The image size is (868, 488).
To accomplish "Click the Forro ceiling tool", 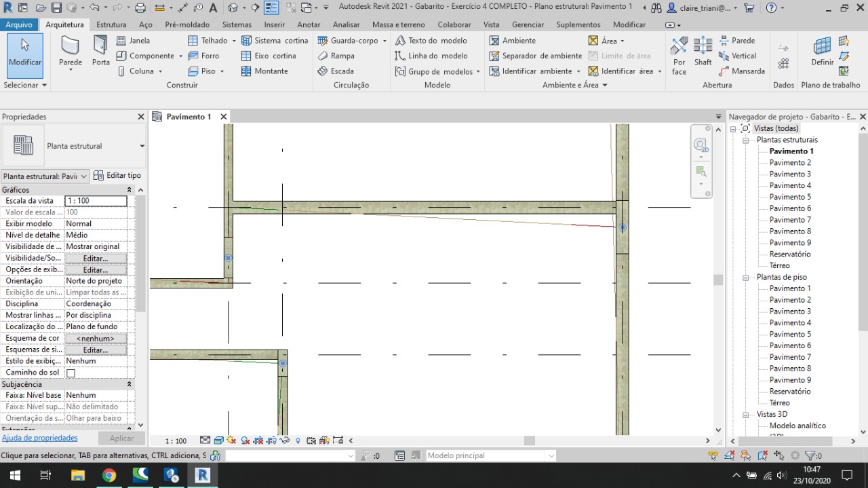I will 203,56.
